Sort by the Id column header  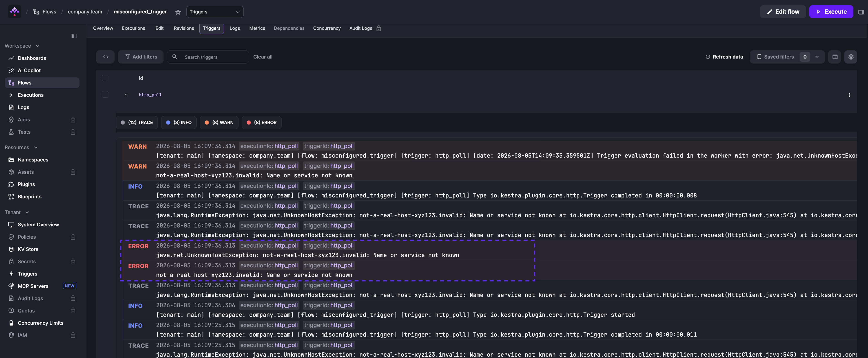tap(141, 78)
